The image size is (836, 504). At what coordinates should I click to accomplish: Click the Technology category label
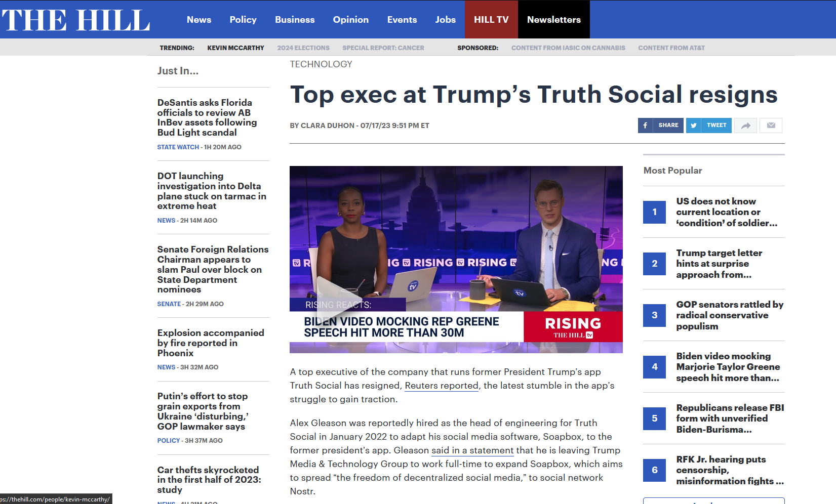click(321, 64)
